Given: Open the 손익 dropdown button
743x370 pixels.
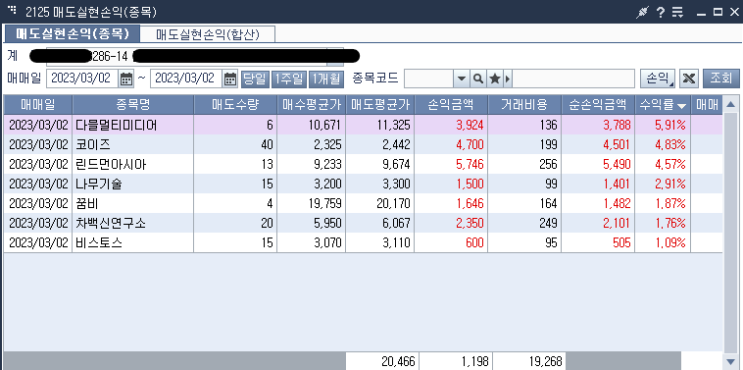Looking at the screenshot, I should 658,79.
